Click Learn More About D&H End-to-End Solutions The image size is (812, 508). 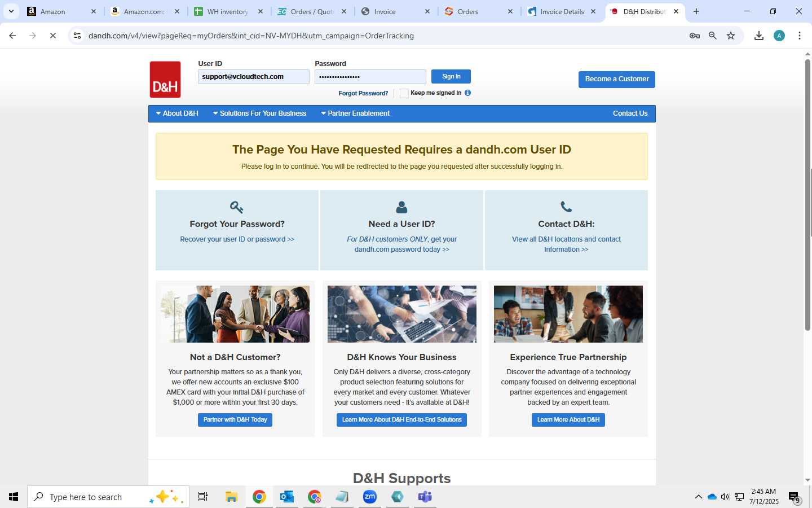401,420
